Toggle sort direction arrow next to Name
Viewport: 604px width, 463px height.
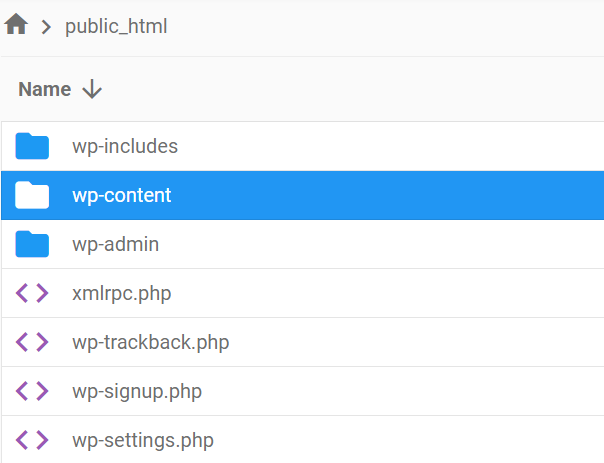(92, 89)
